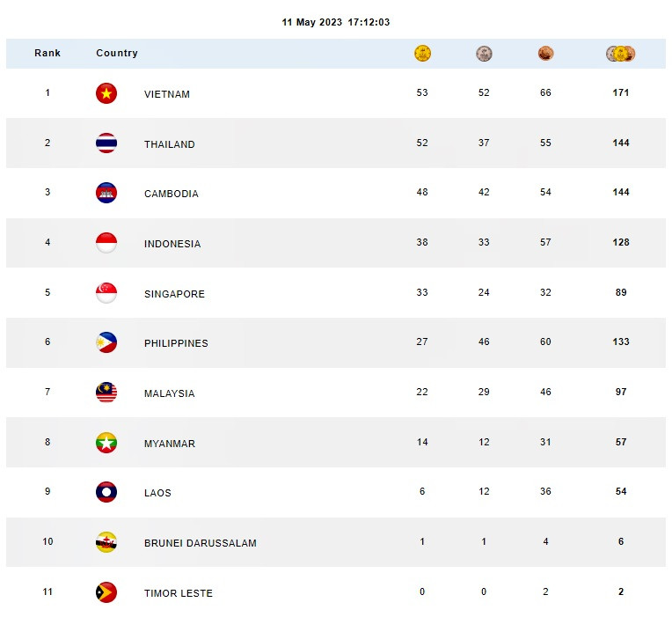Click the Country column header
The height and width of the screenshot is (617, 672).
point(117,53)
